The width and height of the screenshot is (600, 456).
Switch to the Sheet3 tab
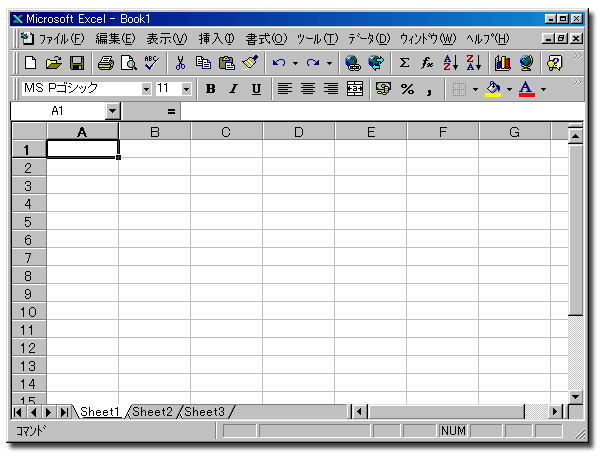[204, 412]
